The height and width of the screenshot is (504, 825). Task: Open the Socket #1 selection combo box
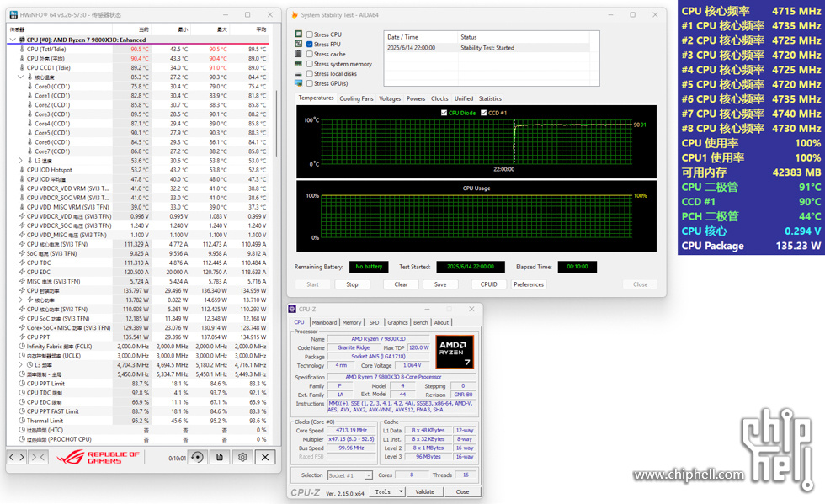(x=349, y=475)
